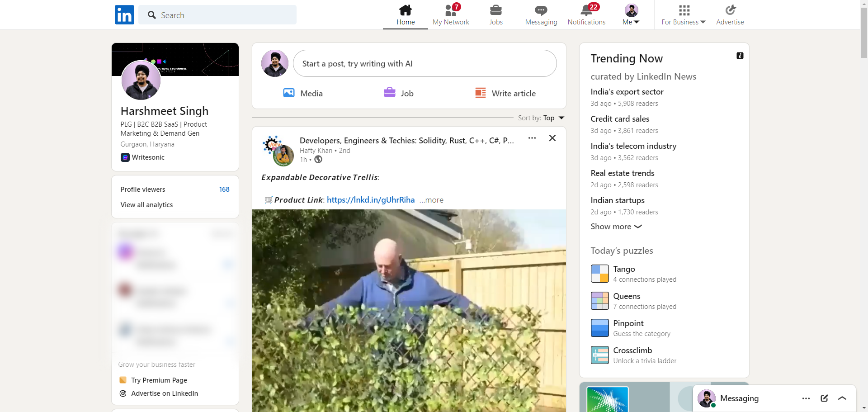Click the Write article option
Image resolution: width=868 pixels, height=412 pixels.
tap(505, 93)
